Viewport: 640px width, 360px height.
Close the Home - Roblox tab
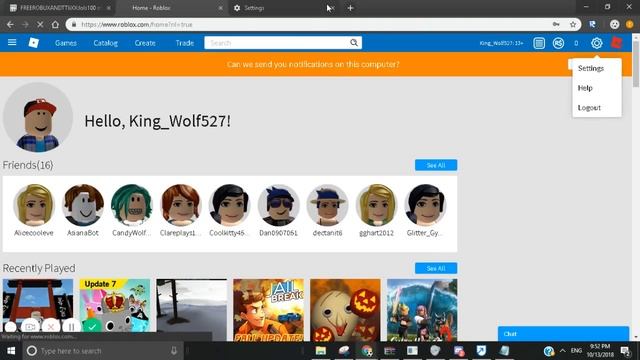(x=220, y=8)
